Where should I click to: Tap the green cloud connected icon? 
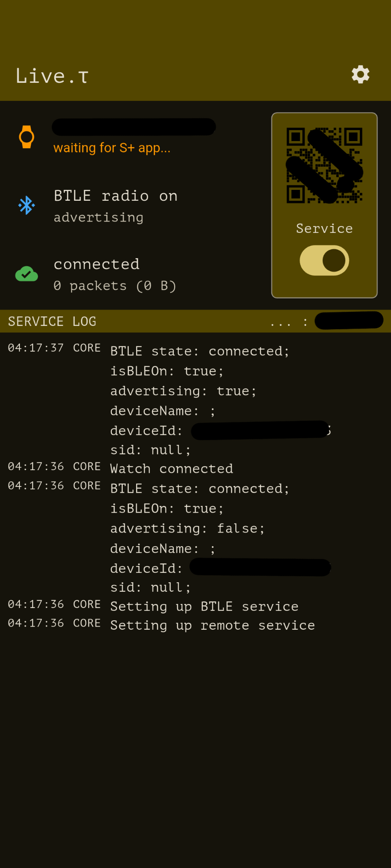tap(27, 274)
